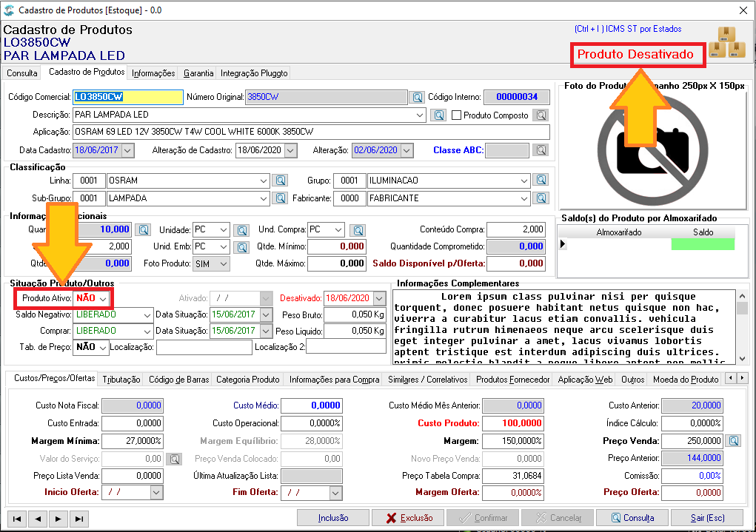
Task: Click search icon beside Valor do Serviço
Action: 174,459
